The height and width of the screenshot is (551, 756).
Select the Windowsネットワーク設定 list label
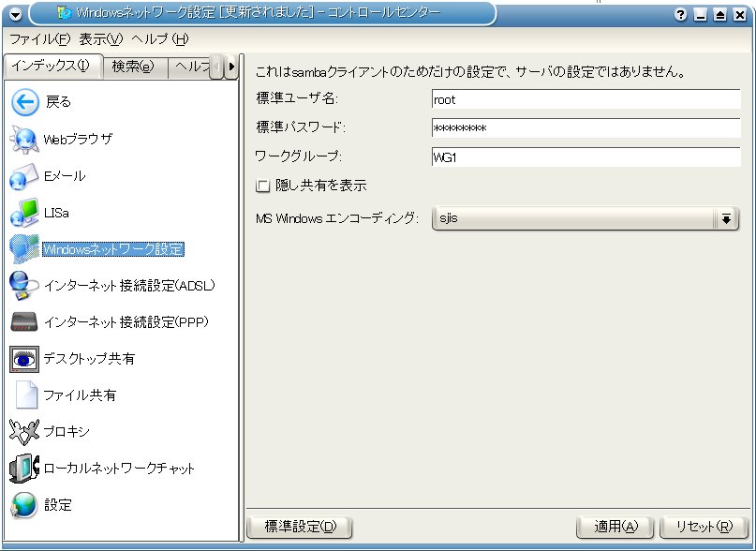(x=113, y=249)
